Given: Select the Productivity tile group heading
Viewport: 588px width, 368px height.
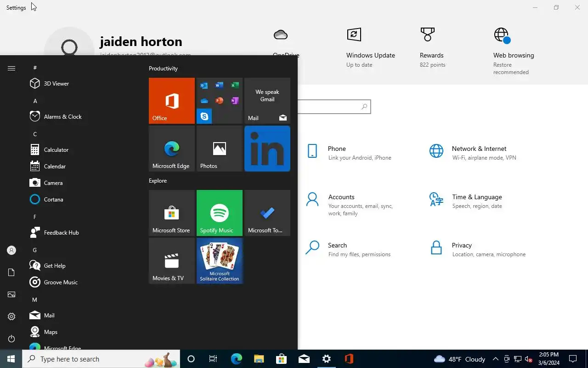Looking at the screenshot, I should [x=163, y=68].
